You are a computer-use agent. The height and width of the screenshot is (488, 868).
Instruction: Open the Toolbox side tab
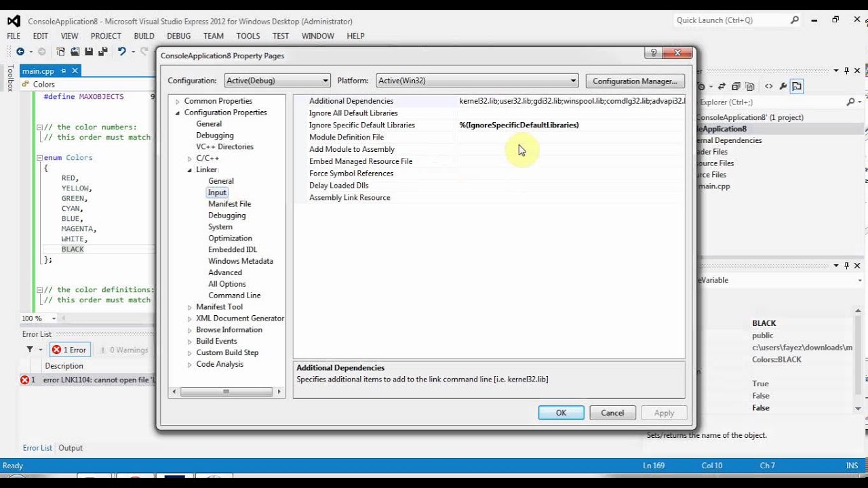pos(10,78)
